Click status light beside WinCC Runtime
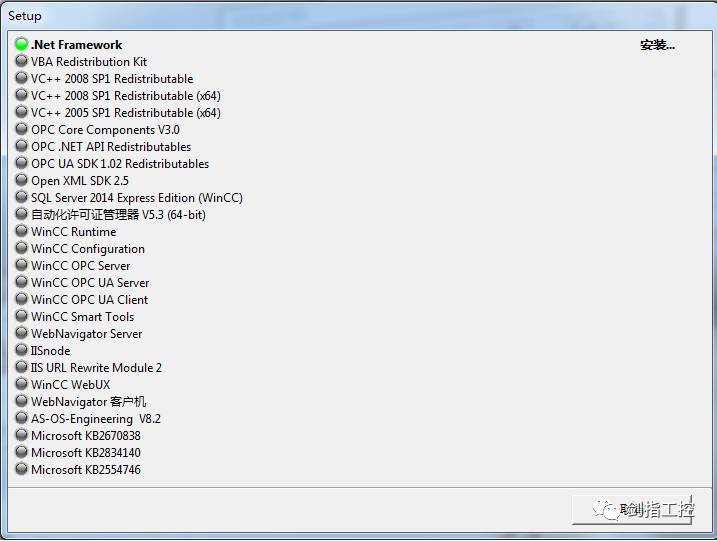Screen dimensions: 717x541 point(21,230)
